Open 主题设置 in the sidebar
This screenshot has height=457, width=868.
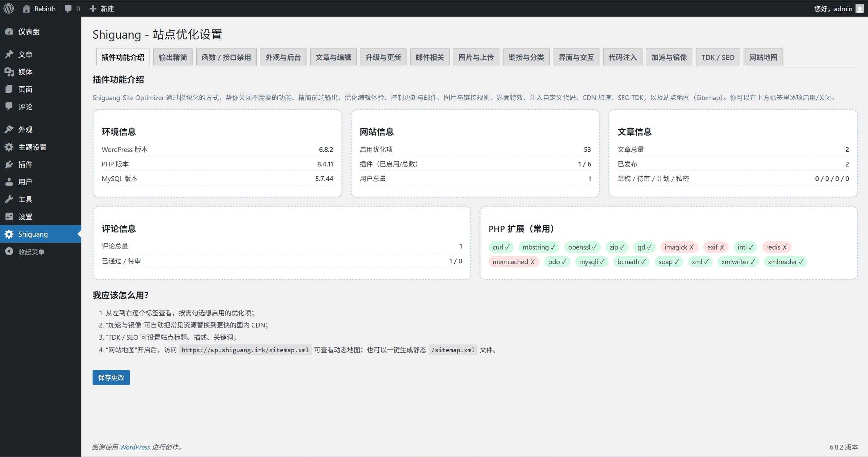[32, 147]
